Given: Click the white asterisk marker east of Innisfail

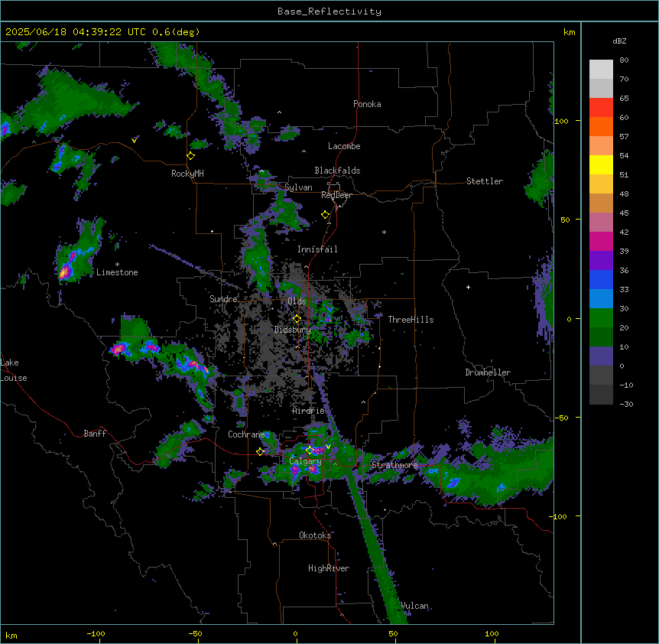Looking at the screenshot, I should [x=384, y=232].
